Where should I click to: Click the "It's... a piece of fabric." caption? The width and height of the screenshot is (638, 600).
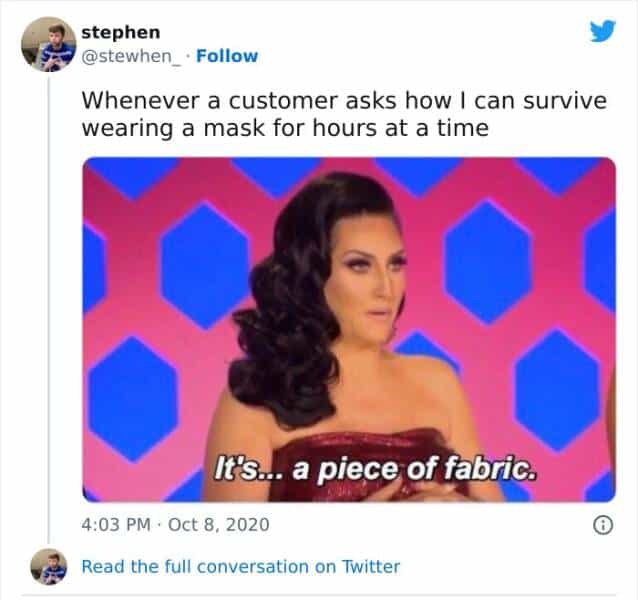pos(375,469)
